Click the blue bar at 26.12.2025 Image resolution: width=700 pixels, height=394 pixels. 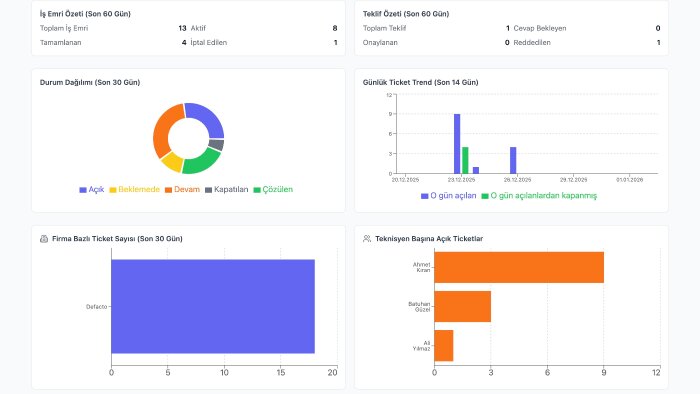pos(513,160)
